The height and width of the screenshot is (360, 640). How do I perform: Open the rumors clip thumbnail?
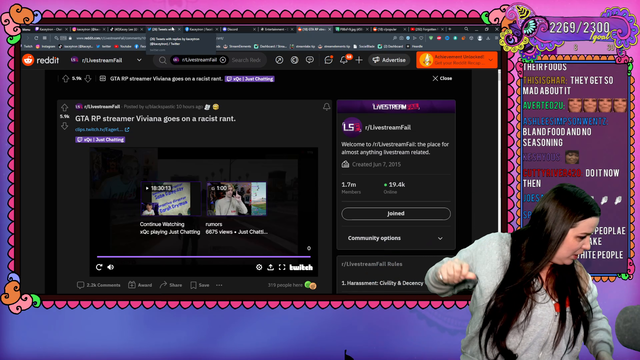click(x=237, y=199)
